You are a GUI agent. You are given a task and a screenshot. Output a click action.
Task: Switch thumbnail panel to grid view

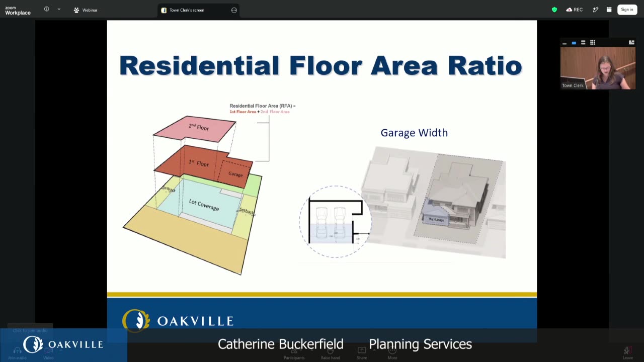pyautogui.click(x=593, y=43)
